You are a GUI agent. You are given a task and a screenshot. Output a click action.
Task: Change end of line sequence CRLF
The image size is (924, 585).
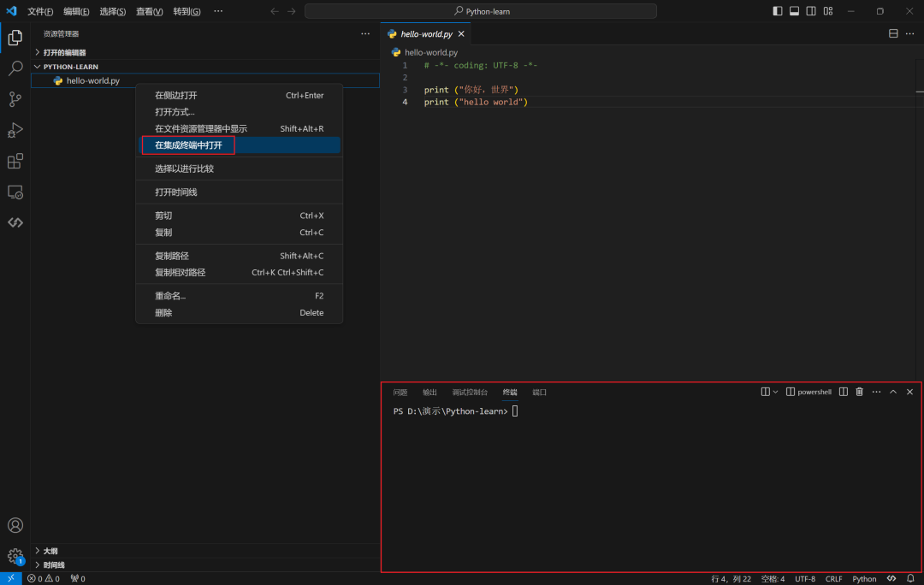pyautogui.click(x=833, y=578)
